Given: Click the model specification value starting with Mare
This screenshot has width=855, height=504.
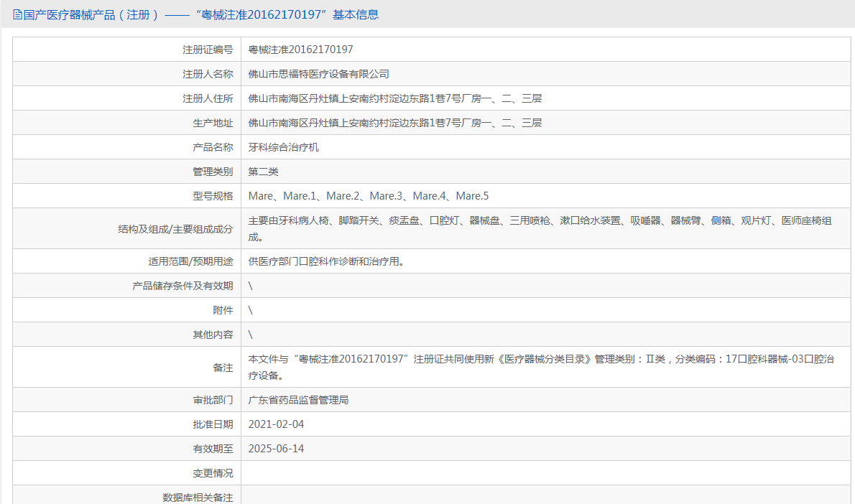Looking at the screenshot, I should point(368,196).
